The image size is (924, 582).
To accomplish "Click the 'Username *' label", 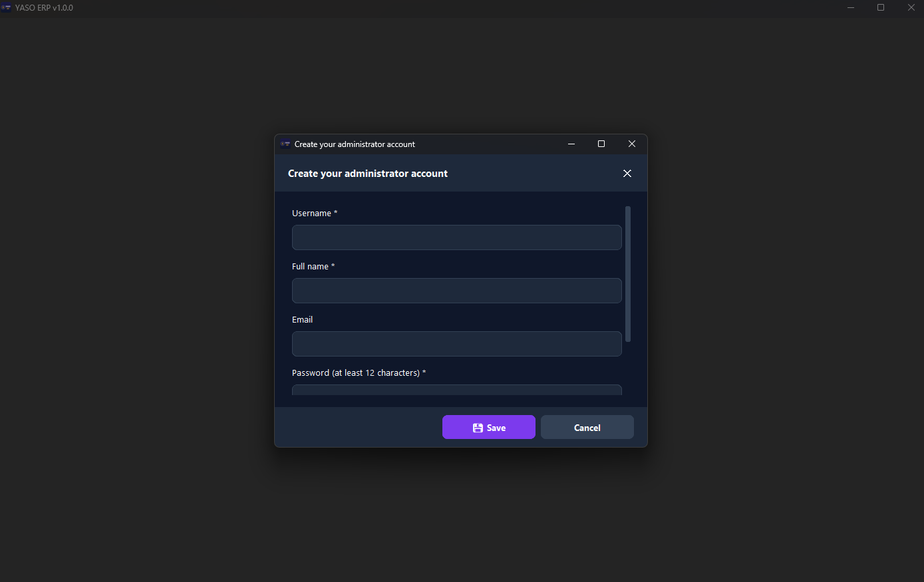I will click(x=315, y=214).
